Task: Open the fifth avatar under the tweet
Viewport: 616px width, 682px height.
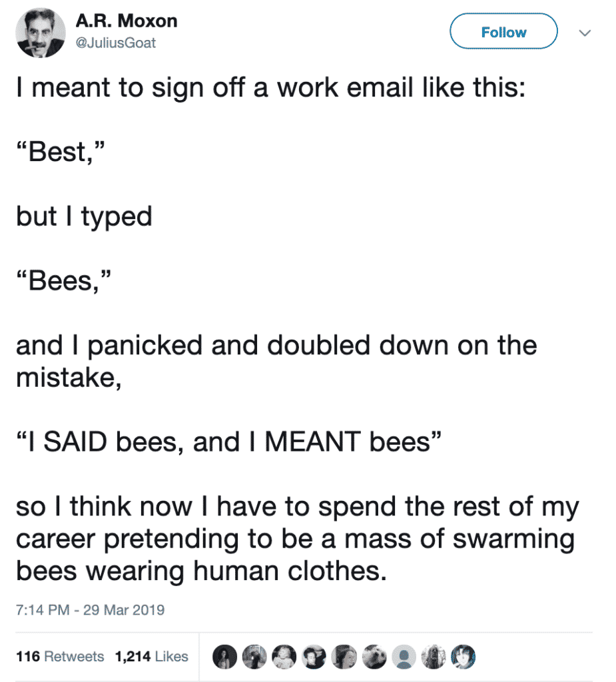Action: [x=344, y=656]
